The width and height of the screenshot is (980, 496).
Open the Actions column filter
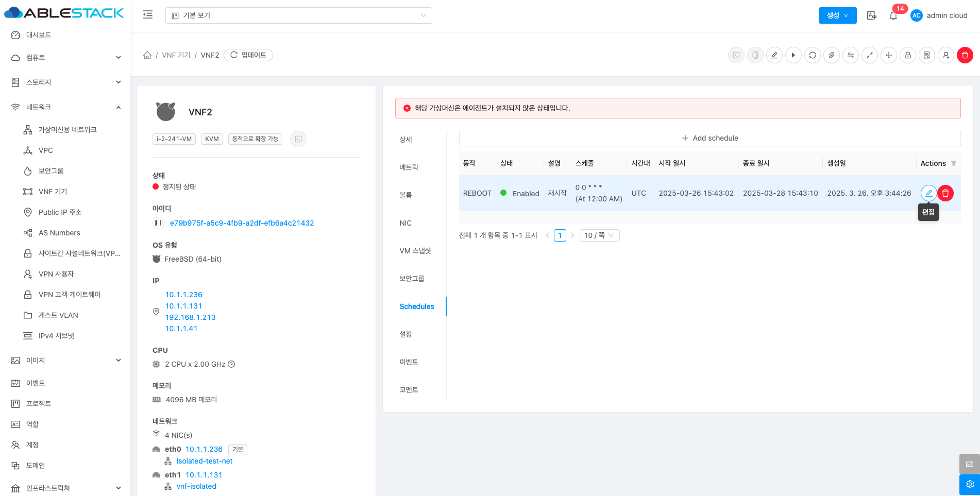[953, 163]
